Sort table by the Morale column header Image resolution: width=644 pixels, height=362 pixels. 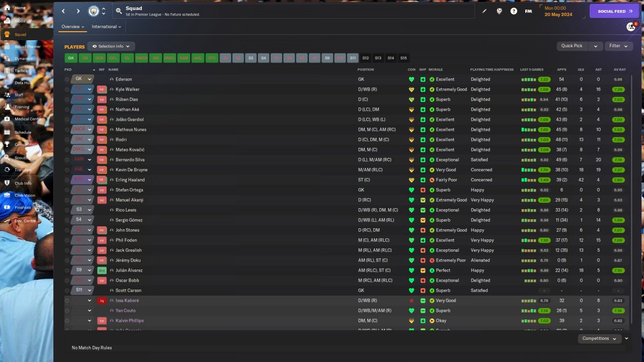[x=436, y=70]
